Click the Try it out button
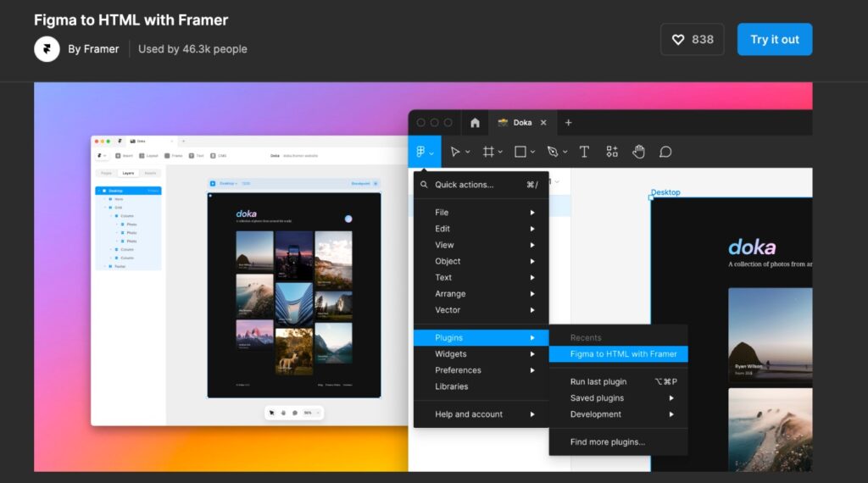 coord(775,39)
